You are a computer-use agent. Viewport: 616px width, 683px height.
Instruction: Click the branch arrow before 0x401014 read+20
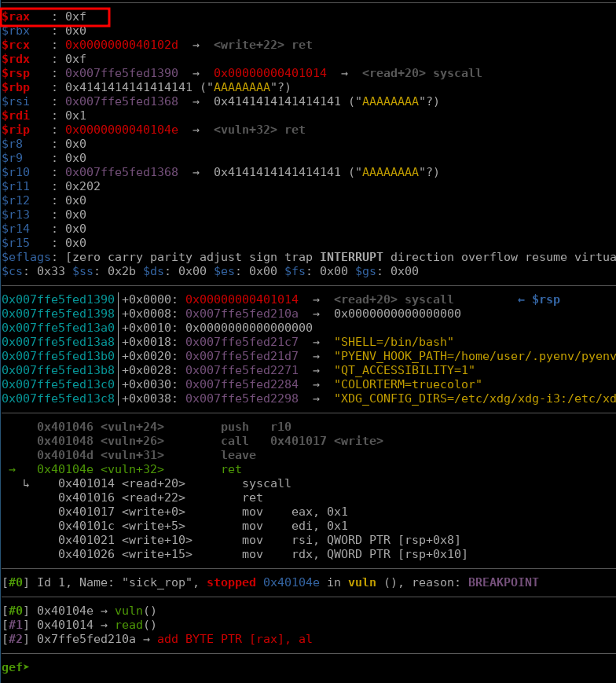(x=26, y=483)
